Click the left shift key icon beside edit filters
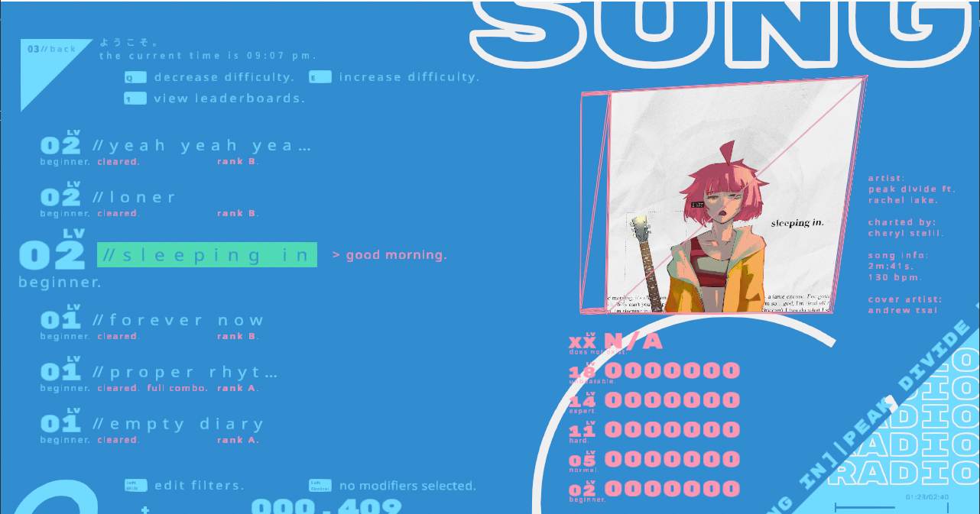Viewport: 980px width, 514px height. click(136, 486)
